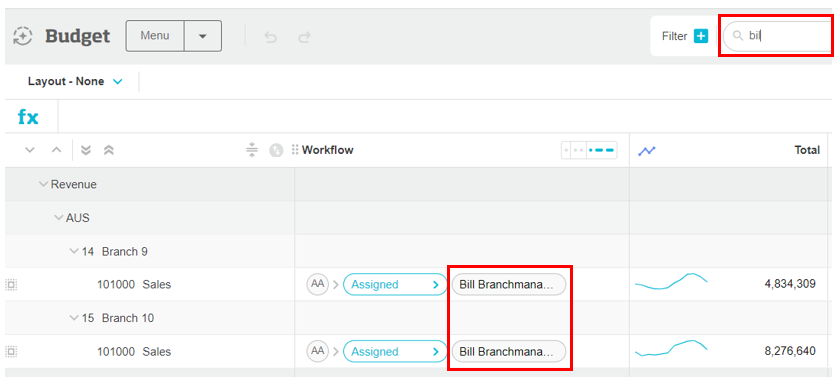The height and width of the screenshot is (383, 837).
Task: Click Assigned status for Branch 9 Sales
Action: [x=394, y=285]
